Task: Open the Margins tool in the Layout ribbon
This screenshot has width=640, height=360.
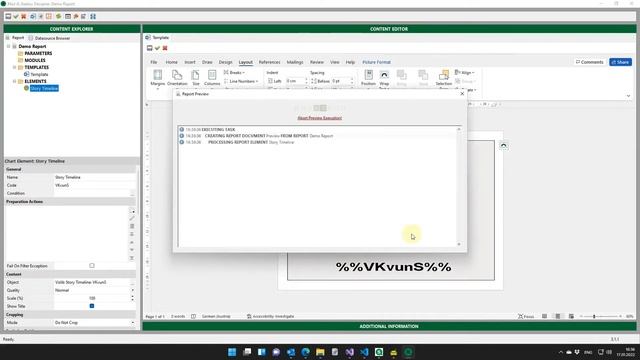Action: [x=158, y=78]
